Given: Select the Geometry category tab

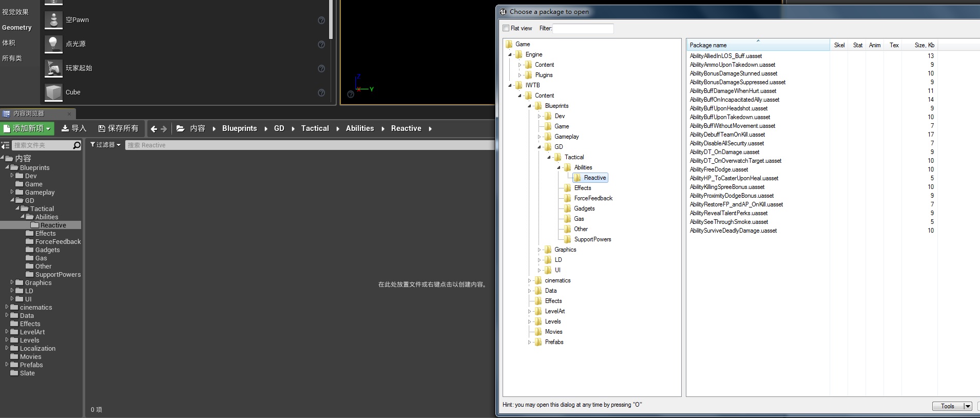Looking at the screenshot, I should pyautogui.click(x=17, y=28).
